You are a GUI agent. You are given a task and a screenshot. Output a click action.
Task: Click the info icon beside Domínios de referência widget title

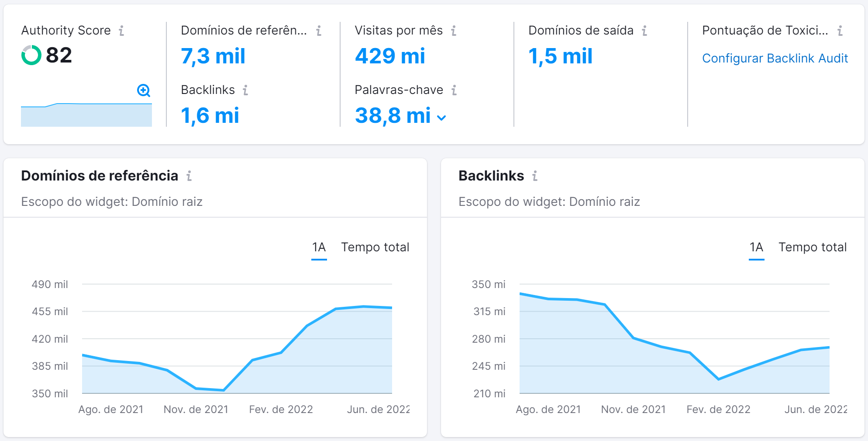189,176
